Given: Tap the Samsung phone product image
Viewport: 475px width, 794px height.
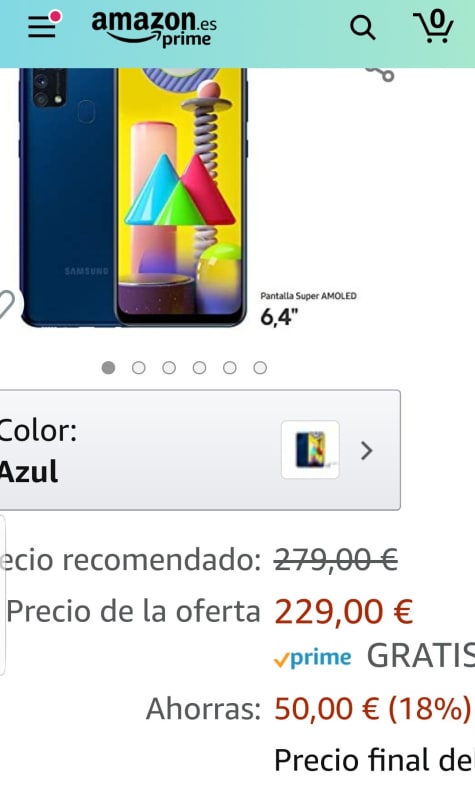Looking at the screenshot, I should coord(134,197).
